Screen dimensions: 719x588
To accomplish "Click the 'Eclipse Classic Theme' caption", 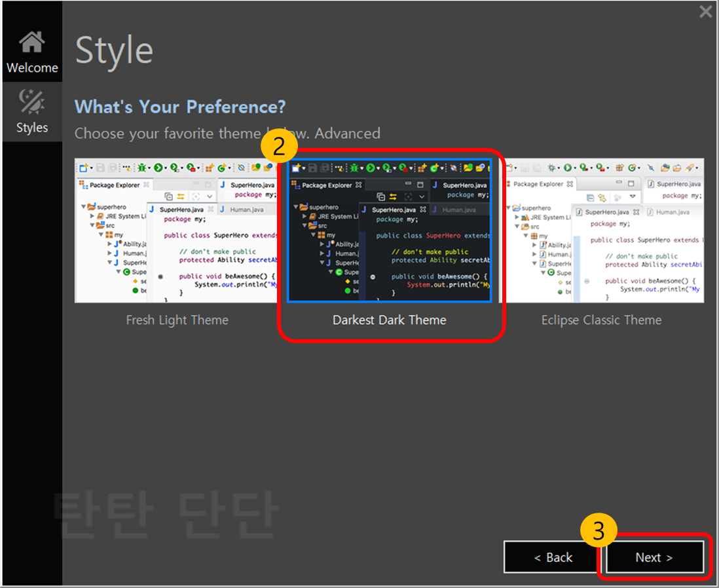I will (602, 320).
